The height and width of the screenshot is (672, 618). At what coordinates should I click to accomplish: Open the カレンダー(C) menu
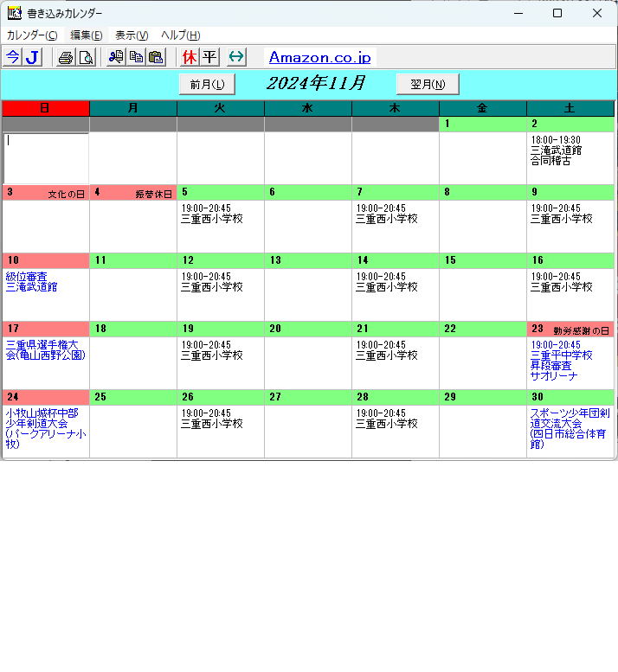tap(32, 35)
